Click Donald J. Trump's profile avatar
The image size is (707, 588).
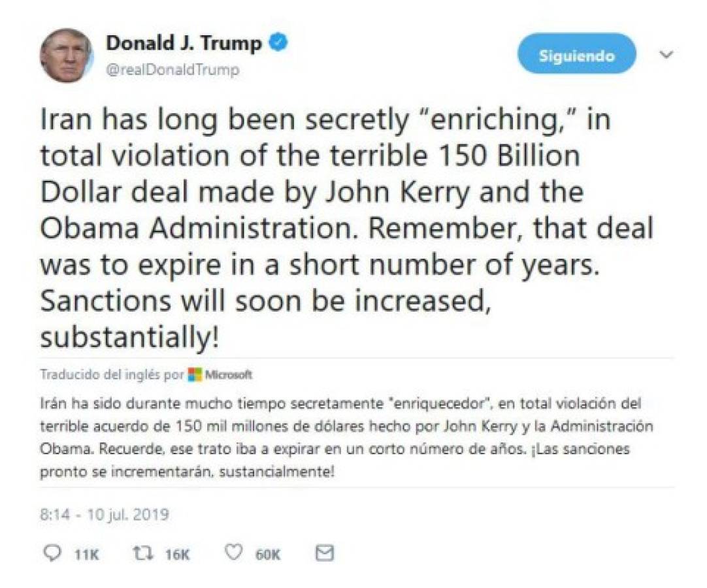click(66, 56)
